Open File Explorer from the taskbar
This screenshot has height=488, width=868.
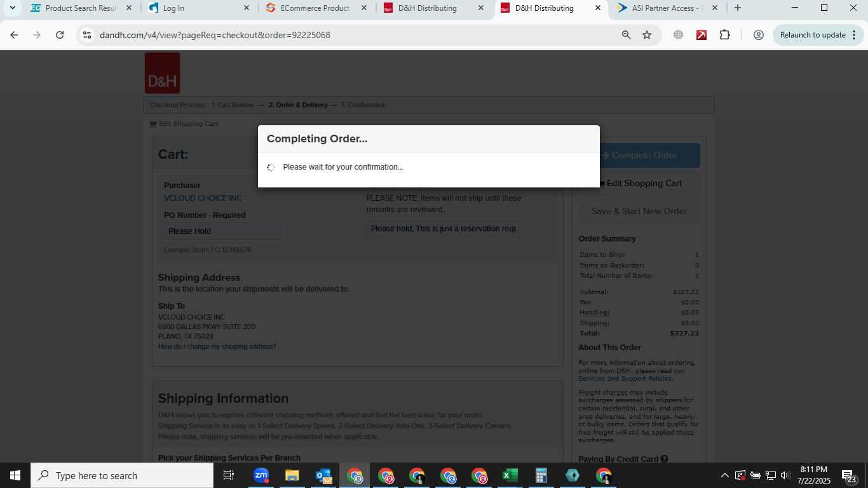tap(292, 475)
